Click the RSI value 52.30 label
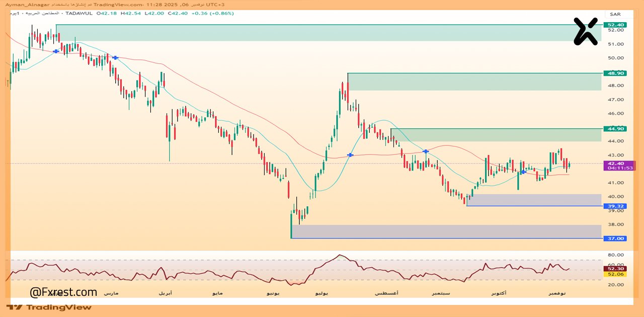The image size is (644, 317). [x=616, y=269]
